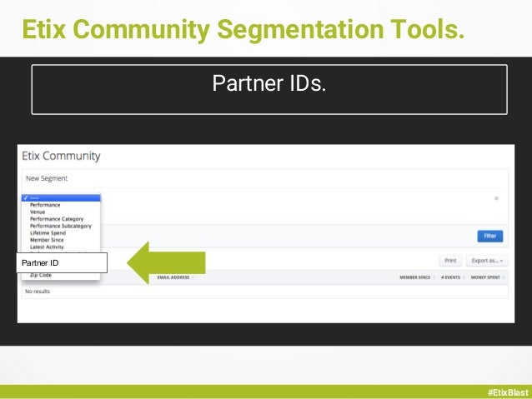Choose Venue from the filter dropdown

click(x=38, y=212)
